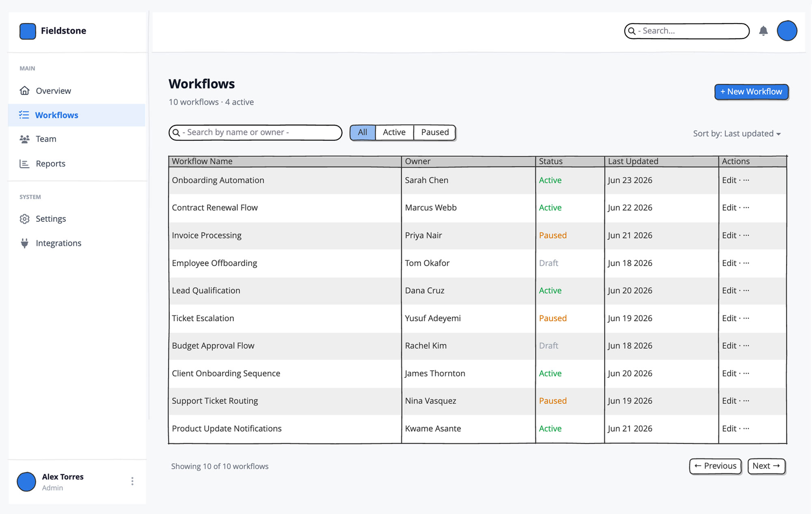812x514 pixels.
Task: Open more actions for Client Onboarding Sequence
Action: [x=746, y=373]
